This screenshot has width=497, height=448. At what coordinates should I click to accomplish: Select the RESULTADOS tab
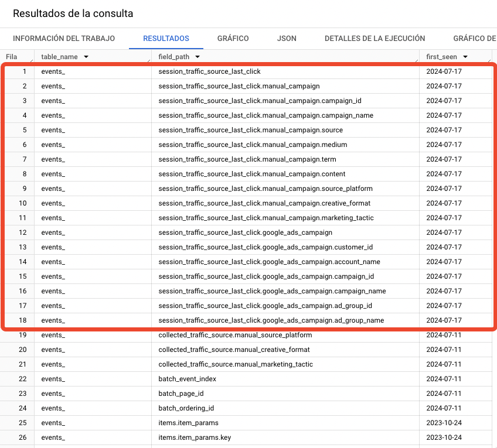(x=166, y=37)
